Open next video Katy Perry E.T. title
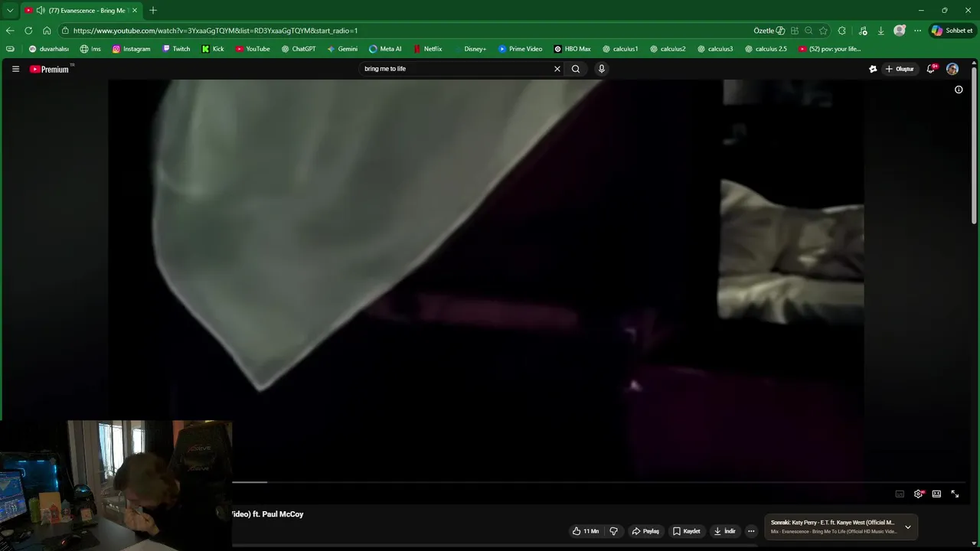 click(832, 523)
